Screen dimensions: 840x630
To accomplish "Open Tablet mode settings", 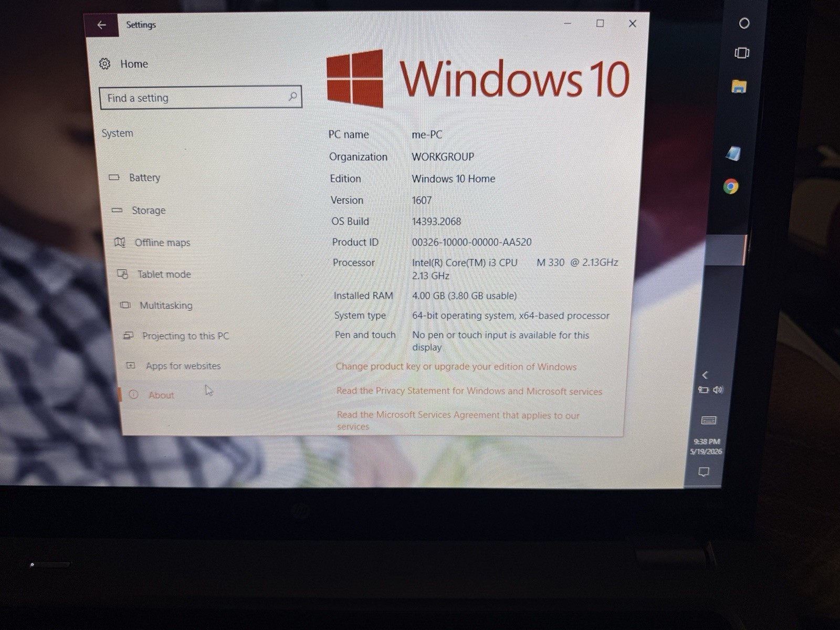I will (x=154, y=274).
